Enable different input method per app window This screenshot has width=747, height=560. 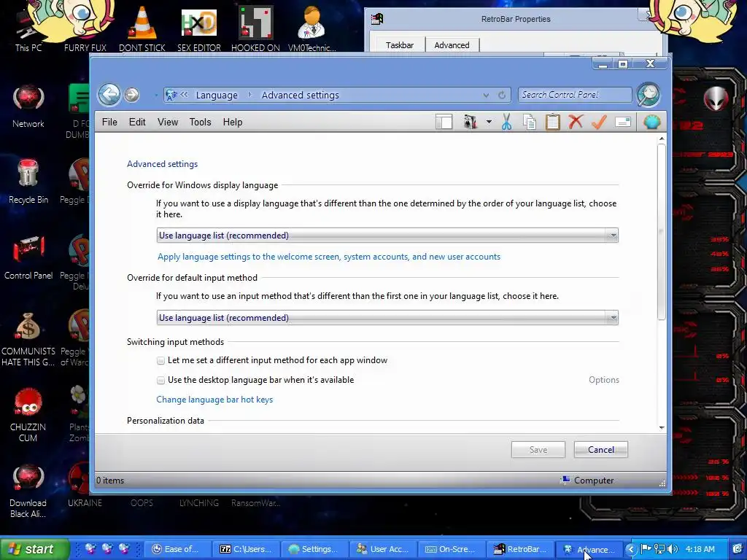pos(161,361)
